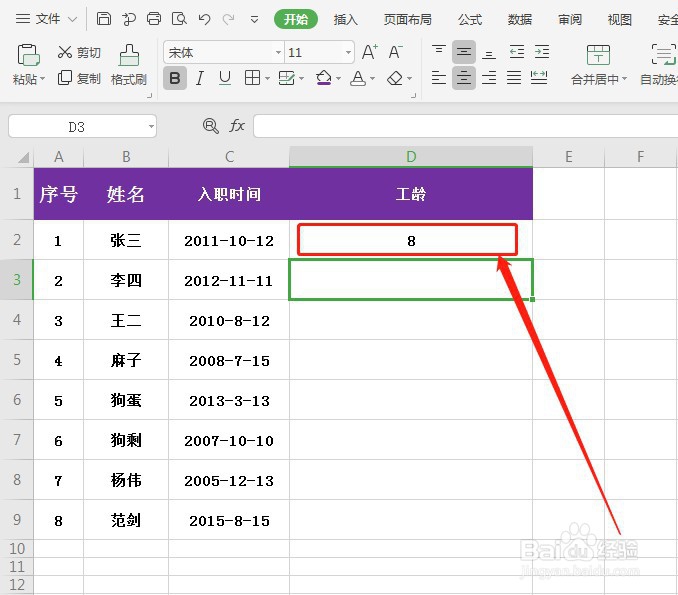Decrease font size with A- icon
The height and width of the screenshot is (595, 678).
tap(395, 52)
